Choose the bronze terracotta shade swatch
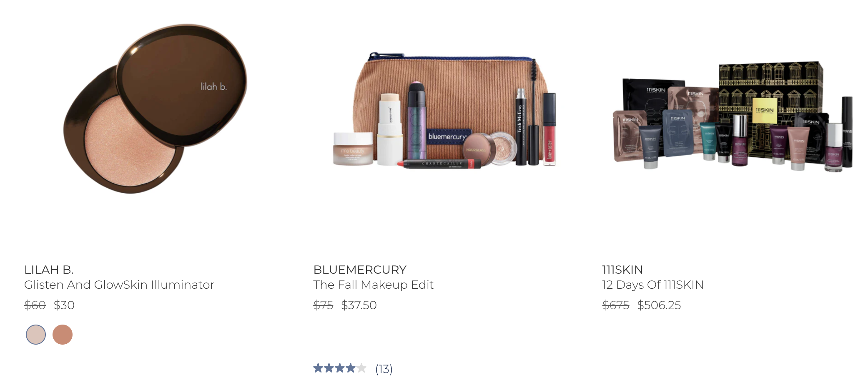The height and width of the screenshot is (383, 868). (x=63, y=335)
